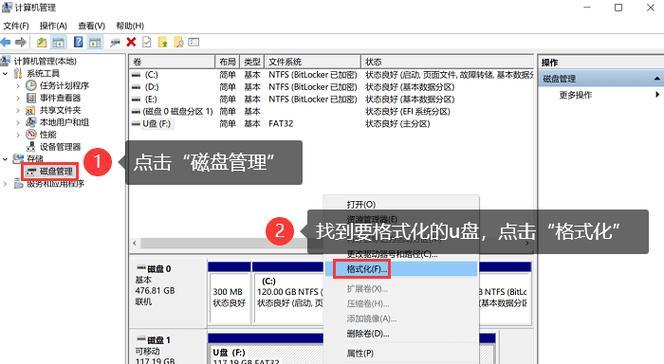The height and width of the screenshot is (364, 664).
Task: Click the folder with magnifier toolbar icon
Action: pyautogui.click(x=179, y=42)
